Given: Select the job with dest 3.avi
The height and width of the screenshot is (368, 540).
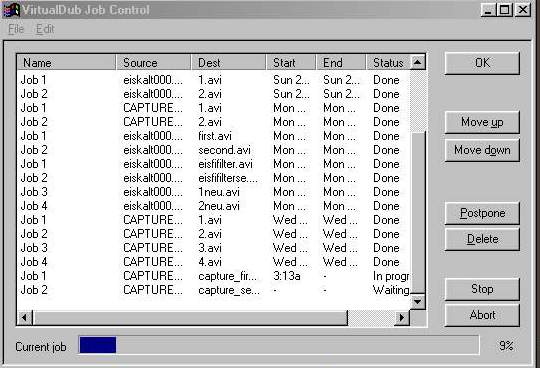Looking at the screenshot, I should 214,248.
